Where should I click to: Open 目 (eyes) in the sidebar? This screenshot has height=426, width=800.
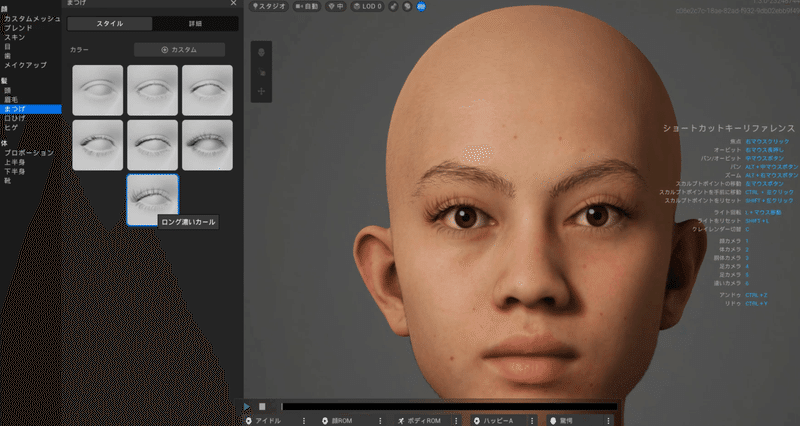(7, 46)
